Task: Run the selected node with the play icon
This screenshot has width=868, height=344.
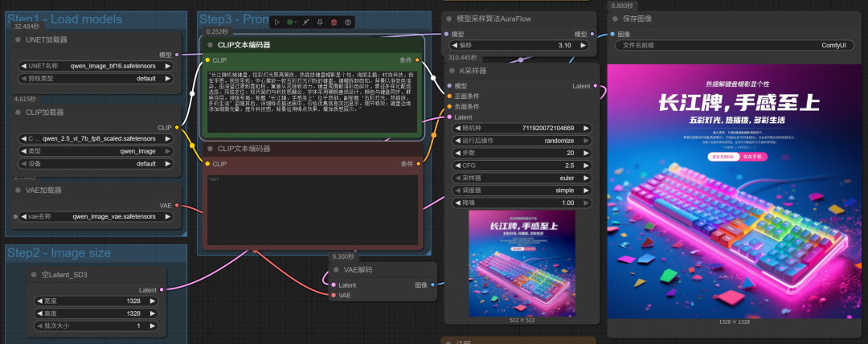Action: (x=276, y=23)
